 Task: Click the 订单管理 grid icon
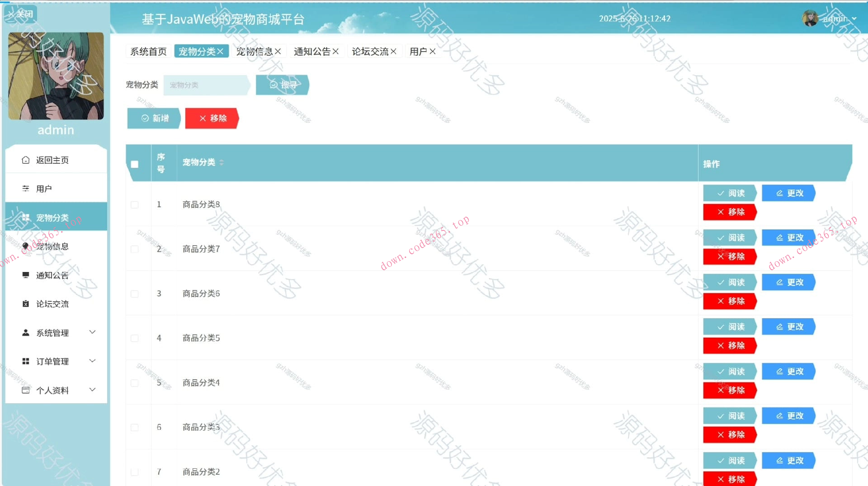point(26,361)
